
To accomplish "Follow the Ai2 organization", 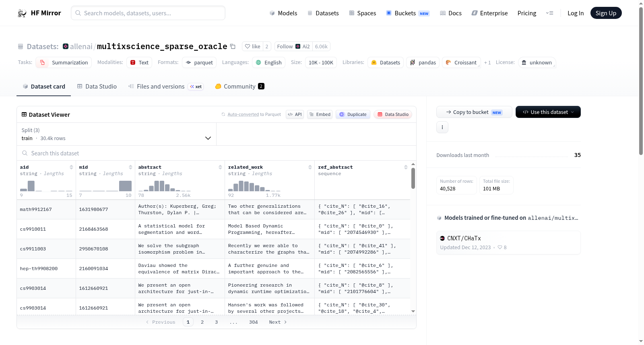I will (x=293, y=46).
